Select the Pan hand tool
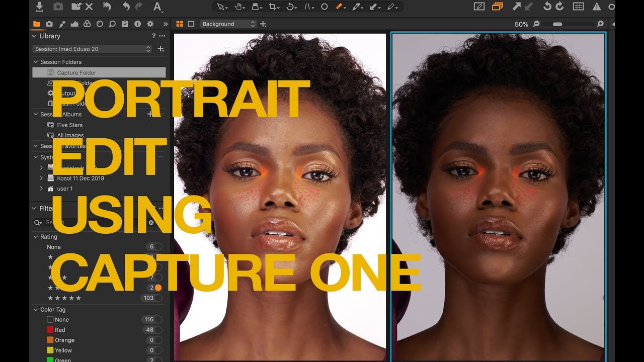This screenshot has height=362, width=644. pos(239,7)
